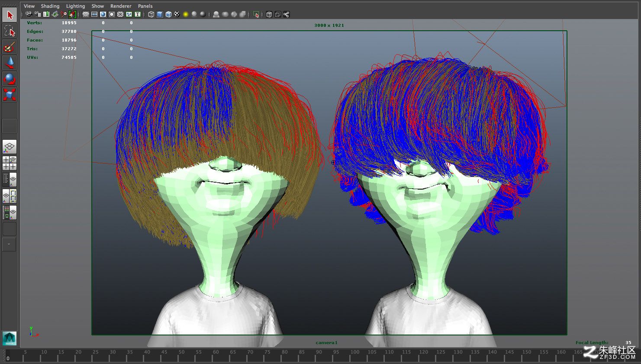Activate the Move tool
This screenshot has width=641, height=364.
10,63
